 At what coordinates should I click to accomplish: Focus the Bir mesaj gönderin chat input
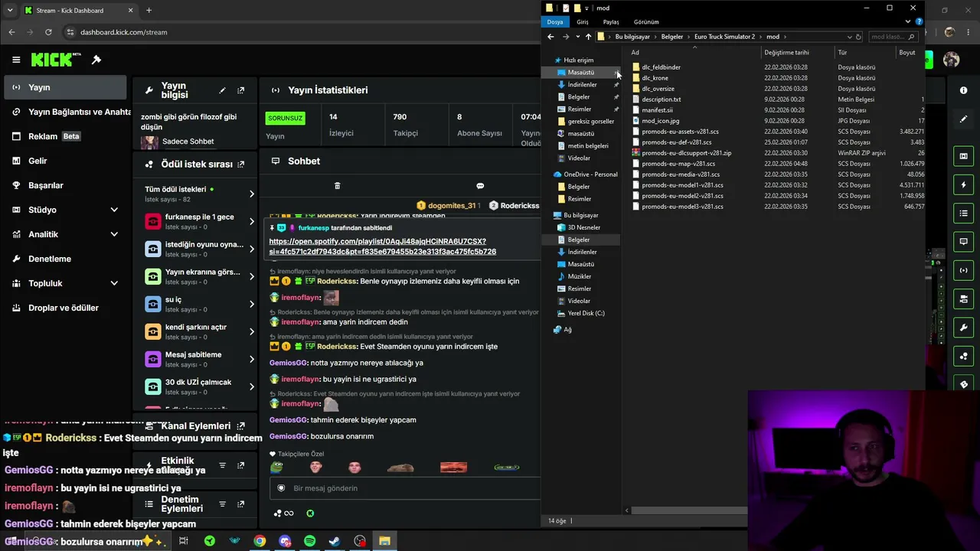(x=406, y=488)
